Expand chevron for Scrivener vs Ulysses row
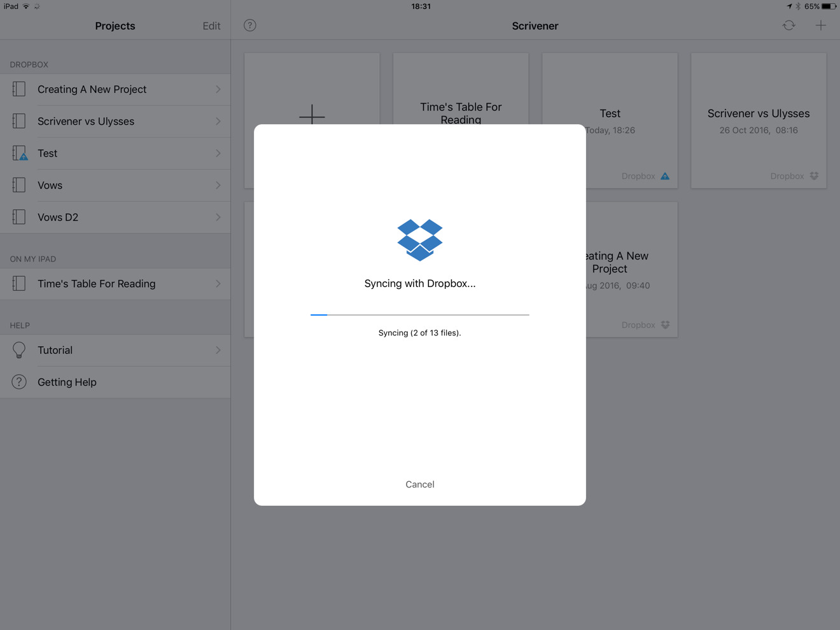This screenshot has width=840, height=630. [x=218, y=121]
